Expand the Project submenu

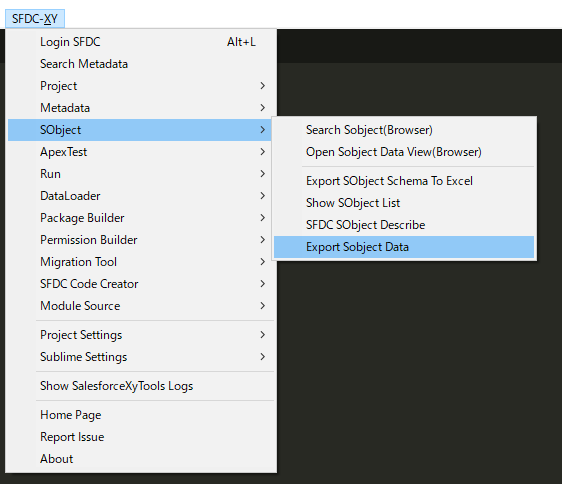point(141,86)
